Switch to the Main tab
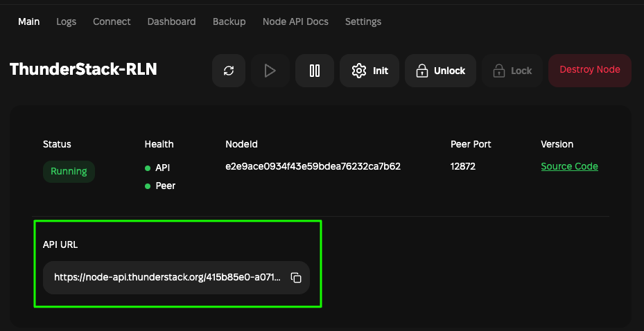Screen dimensions: 644x331 [x=29, y=21]
